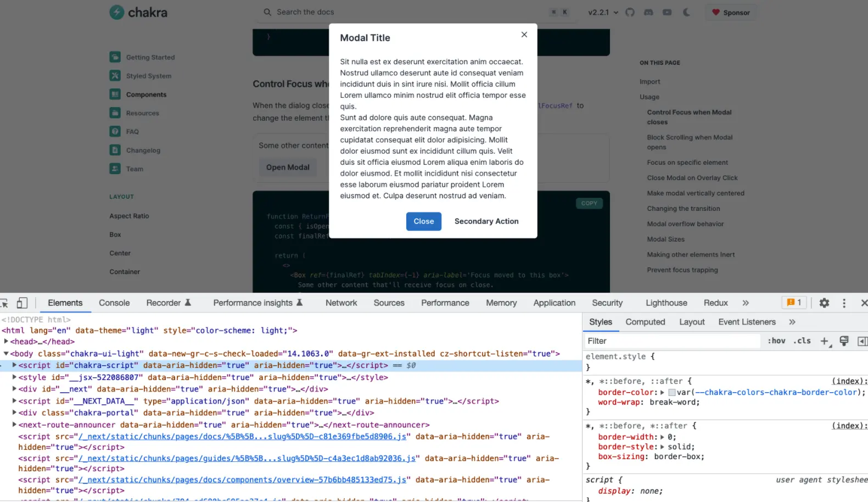Activate the inspect element picker icon
Screen dimensions: 868x502
pyautogui.click(x=4, y=303)
